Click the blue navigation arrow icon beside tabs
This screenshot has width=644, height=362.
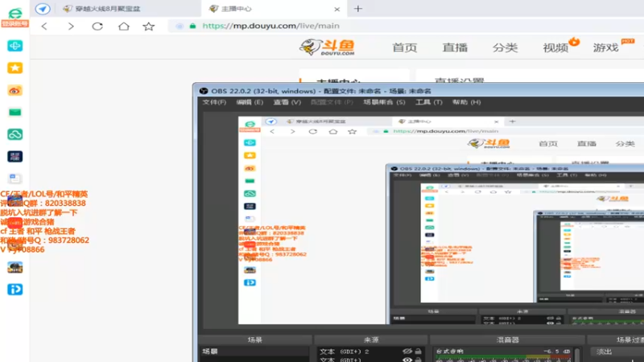tap(43, 9)
